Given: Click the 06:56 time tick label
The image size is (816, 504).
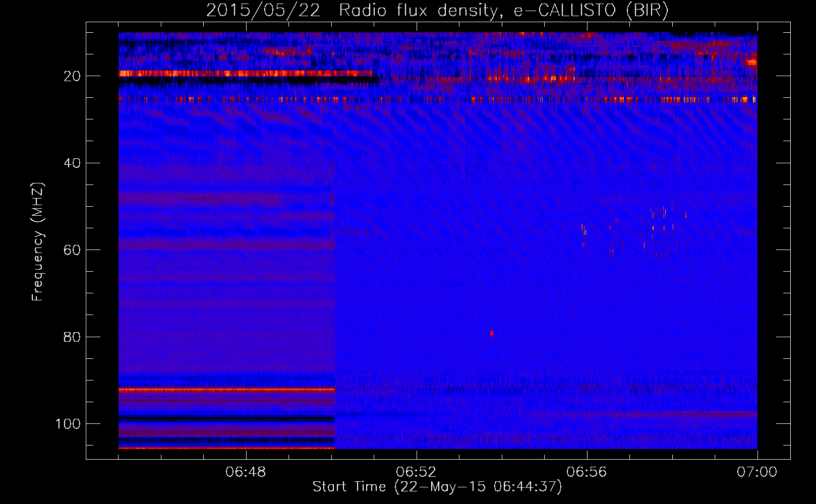Looking at the screenshot, I should 587,472.
